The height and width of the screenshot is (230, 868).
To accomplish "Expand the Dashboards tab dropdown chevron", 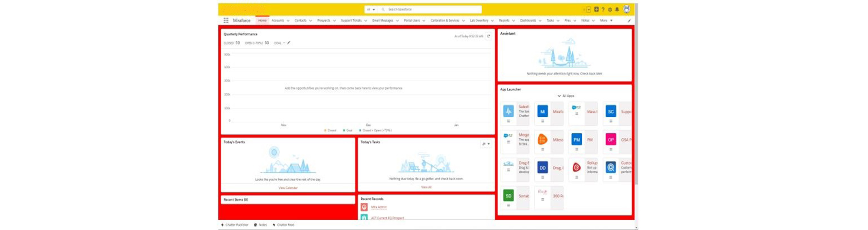I will 540,20.
